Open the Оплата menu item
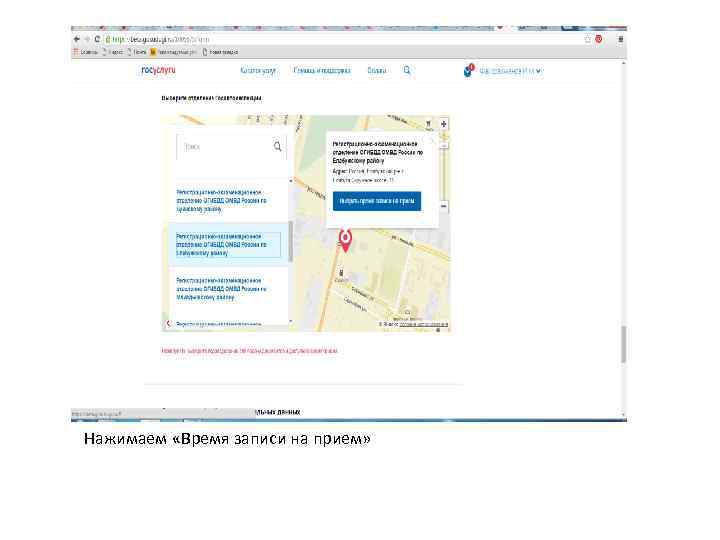 coord(377,70)
